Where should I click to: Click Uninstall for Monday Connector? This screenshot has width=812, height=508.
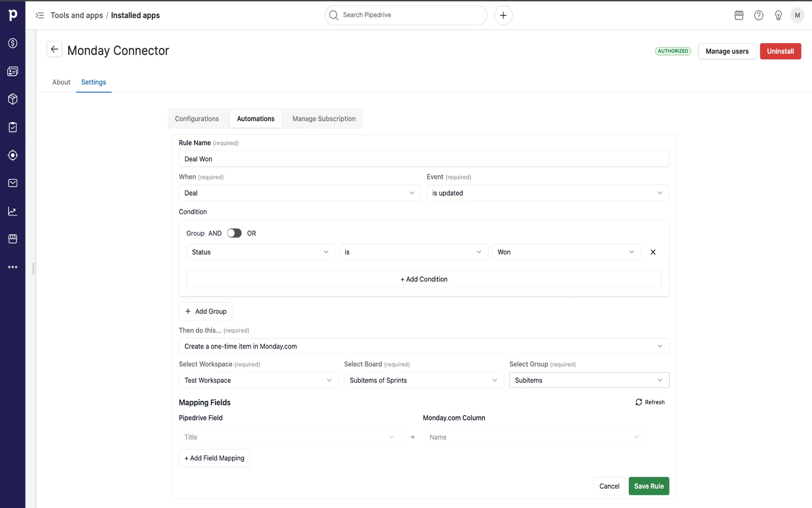coord(780,51)
